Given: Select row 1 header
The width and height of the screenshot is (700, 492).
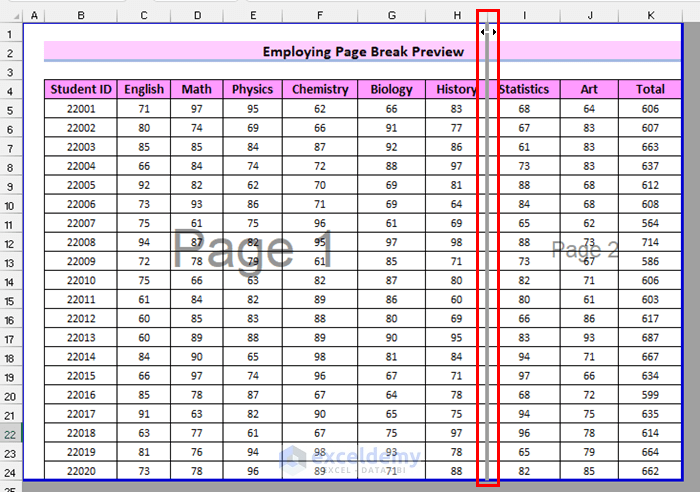Looking at the screenshot, I should click(11, 34).
